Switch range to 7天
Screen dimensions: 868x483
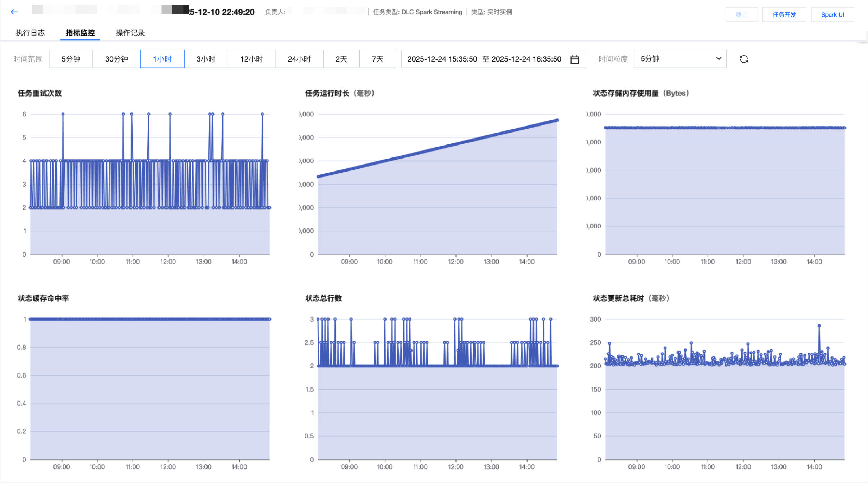377,59
